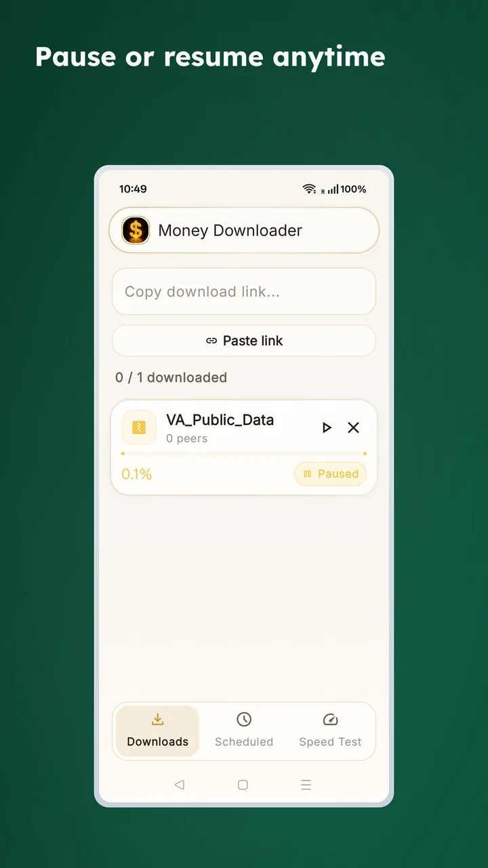Screen dimensions: 488x868
Task: Click the VA_Public_Data download progress bar
Action: coord(244,453)
